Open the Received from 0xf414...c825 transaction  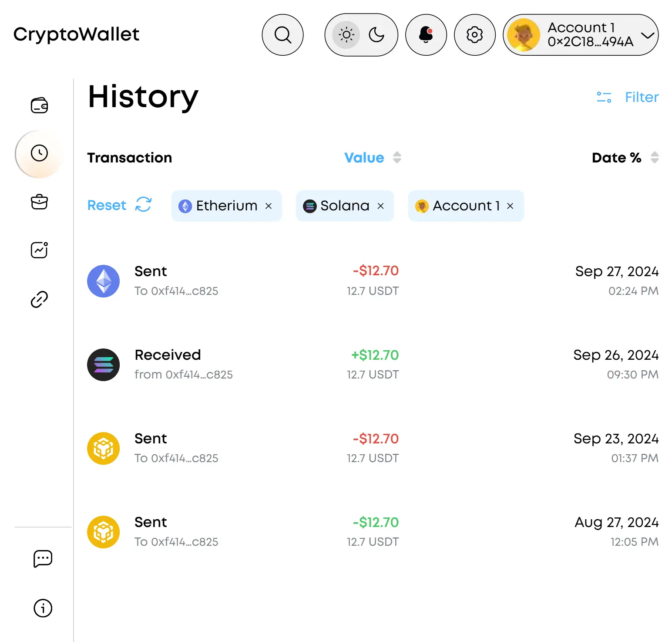pyautogui.click(x=373, y=365)
